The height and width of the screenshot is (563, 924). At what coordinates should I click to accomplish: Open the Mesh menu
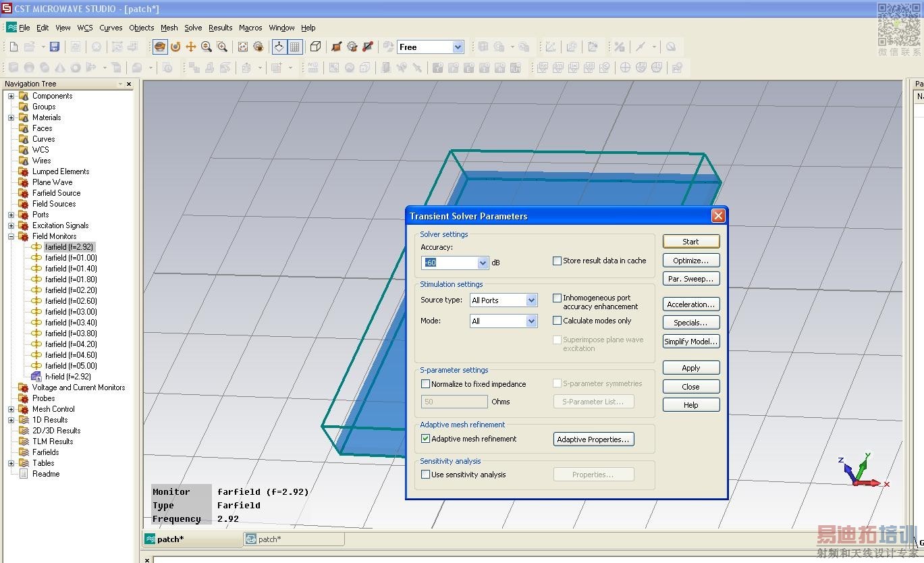(x=169, y=28)
